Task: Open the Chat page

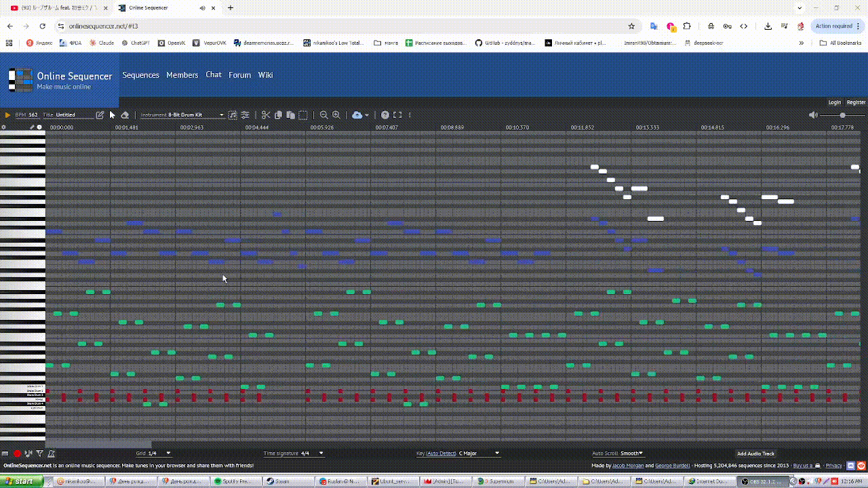Action: point(214,75)
